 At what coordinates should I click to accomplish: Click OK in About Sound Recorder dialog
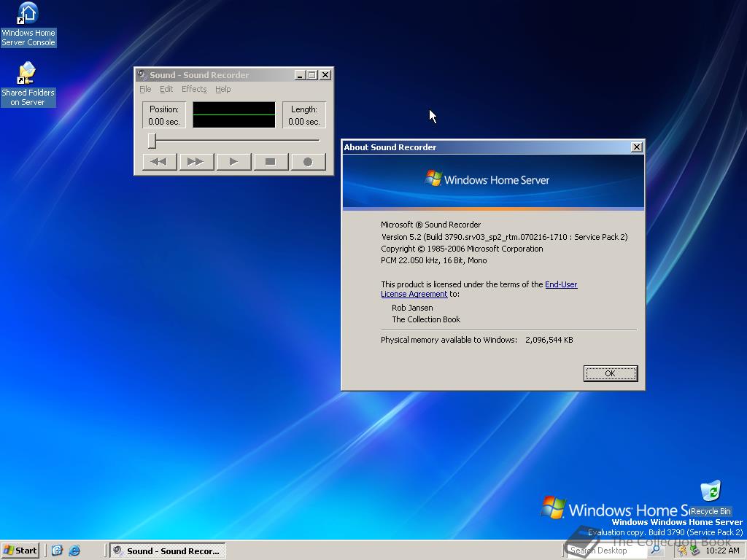pyautogui.click(x=611, y=373)
